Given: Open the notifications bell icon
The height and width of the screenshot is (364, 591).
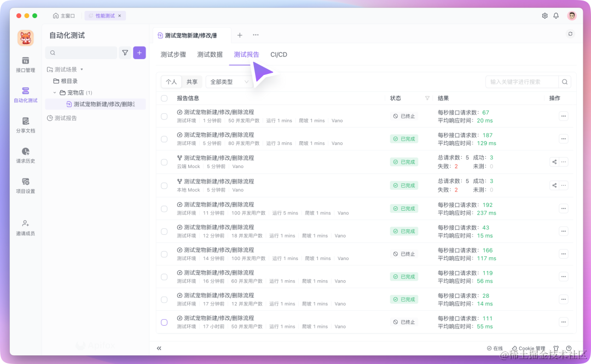Looking at the screenshot, I should coord(556,16).
